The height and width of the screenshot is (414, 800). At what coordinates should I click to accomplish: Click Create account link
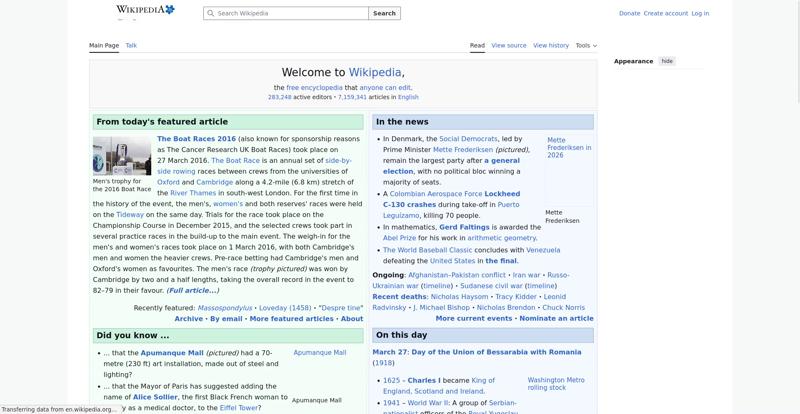pyautogui.click(x=665, y=14)
